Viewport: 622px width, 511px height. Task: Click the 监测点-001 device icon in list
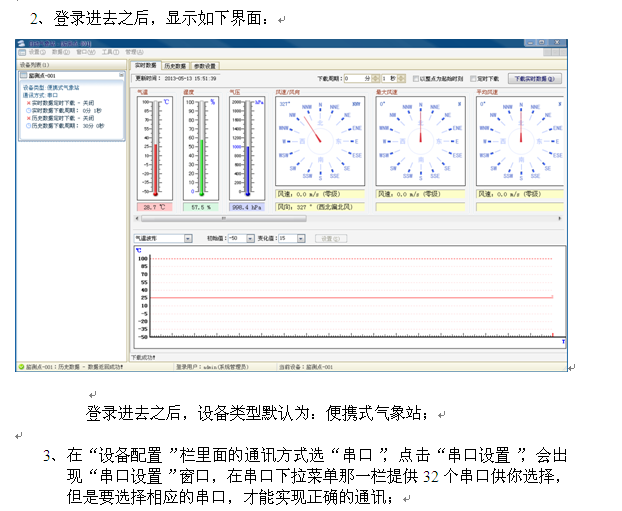click(25, 75)
